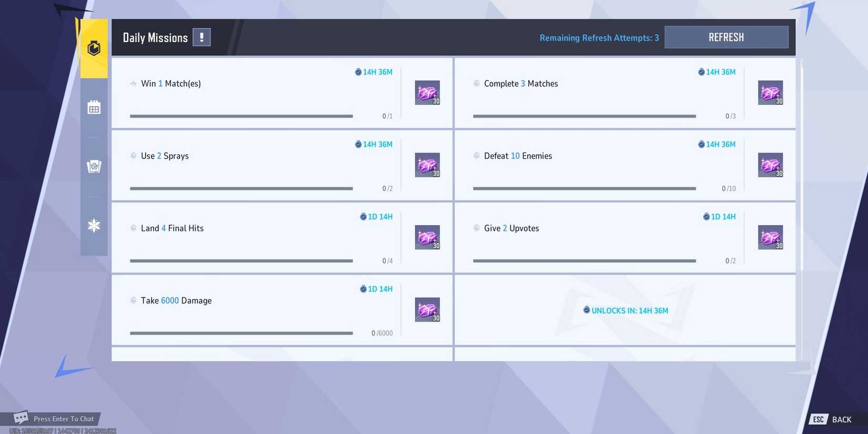Click the Take 6000 Damage reward icon
This screenshot has height=434, width=868.
pyautogui.click(x=427, y=310)
